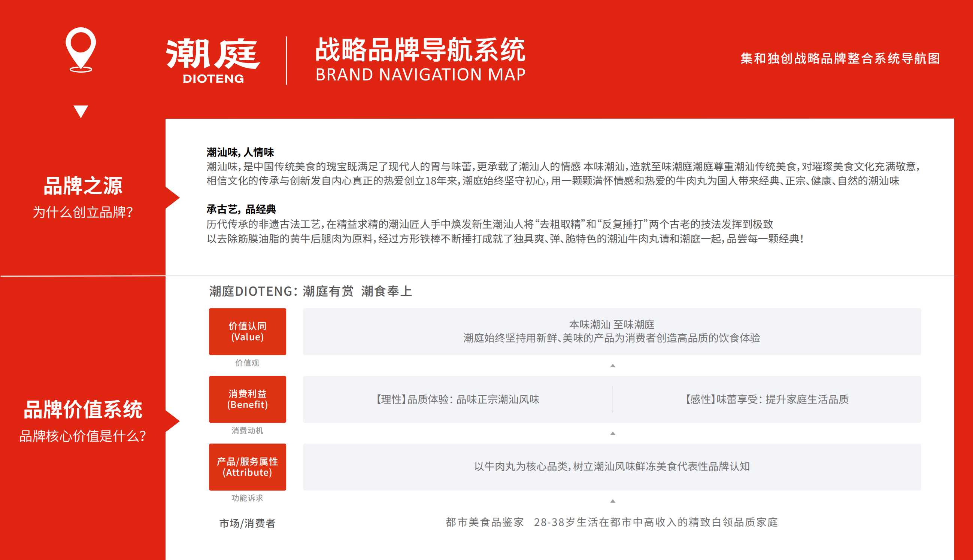Screen dimensions: 973x560
Task: Click the paragraph line starting 历代传承的非遗古法工艺
Action: (x=490, y=224)
